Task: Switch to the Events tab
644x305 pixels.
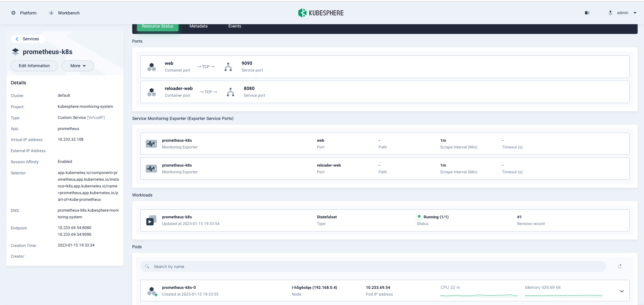Action: pos(235,26)
